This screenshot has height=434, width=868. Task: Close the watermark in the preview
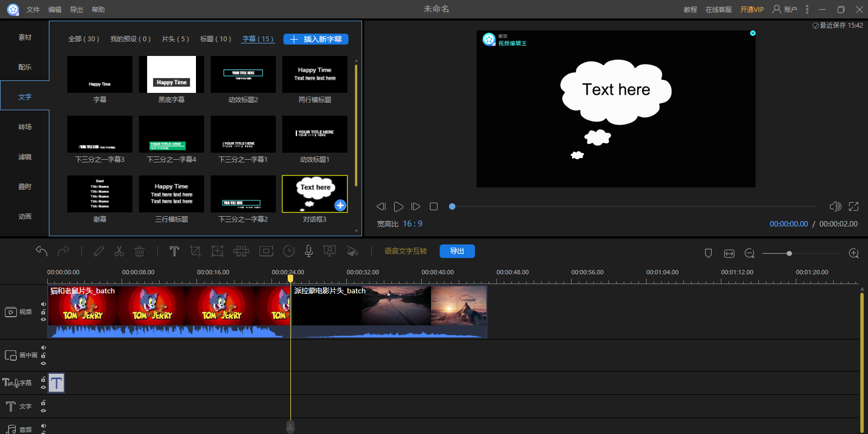[x=753, y=33]
